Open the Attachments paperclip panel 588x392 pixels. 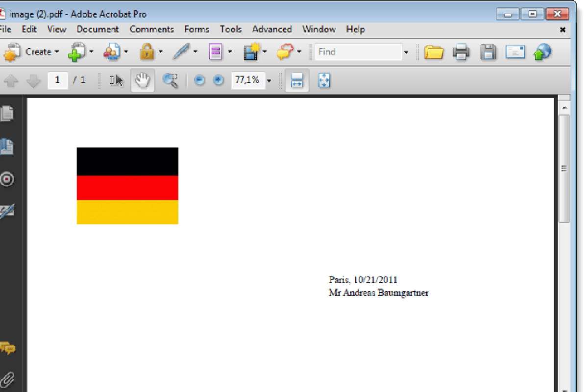pyautogui.click(x=7, y=379)
